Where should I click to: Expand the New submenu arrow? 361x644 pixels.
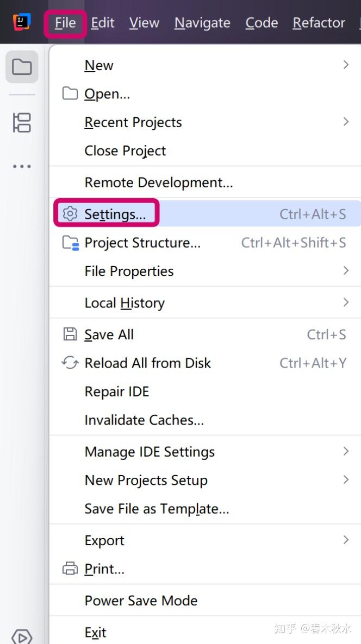[346, 65]
